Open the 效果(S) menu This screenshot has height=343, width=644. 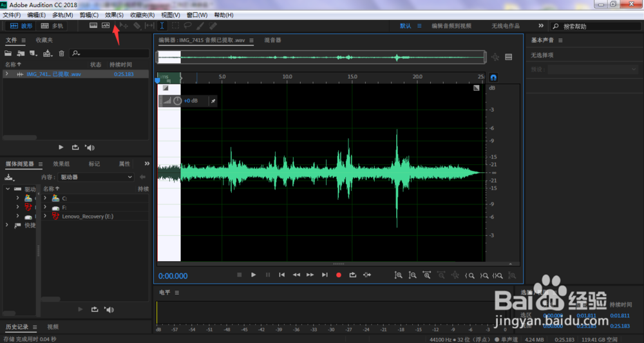pyautogui.click(x=114, y=15)
